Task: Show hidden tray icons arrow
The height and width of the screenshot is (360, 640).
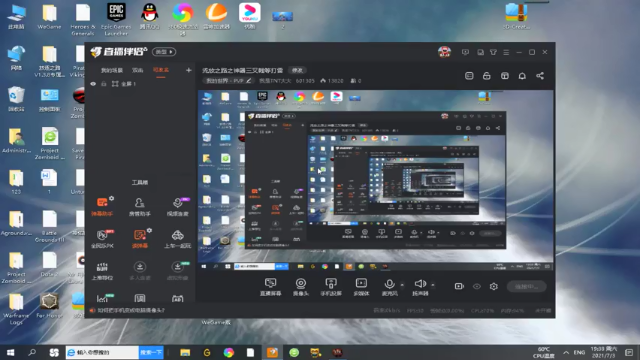Action: coord(566,352)
